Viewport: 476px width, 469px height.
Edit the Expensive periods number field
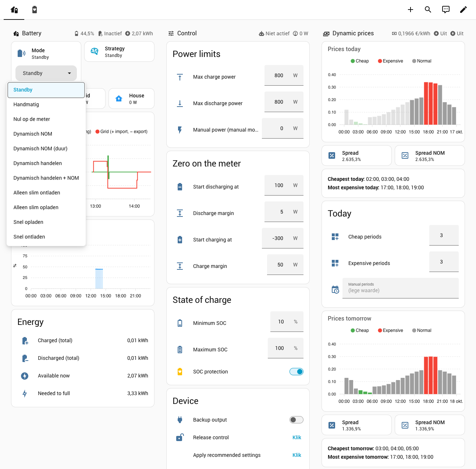444,262
